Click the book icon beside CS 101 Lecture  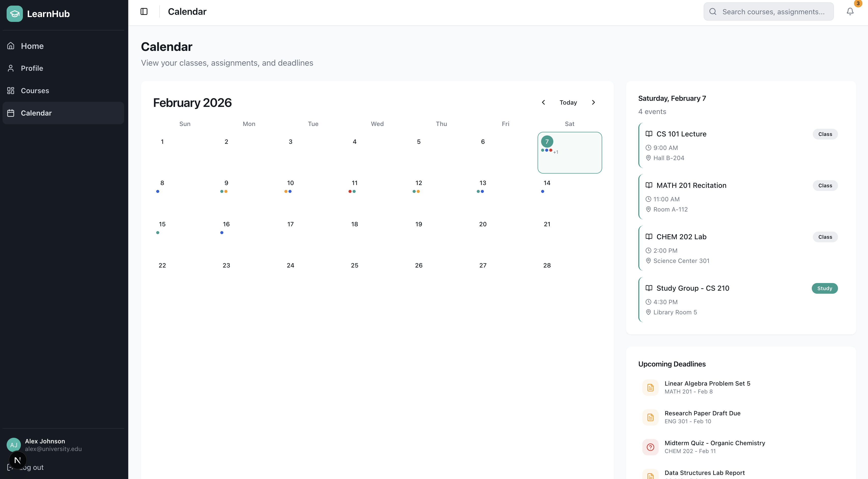pos(649,134)
